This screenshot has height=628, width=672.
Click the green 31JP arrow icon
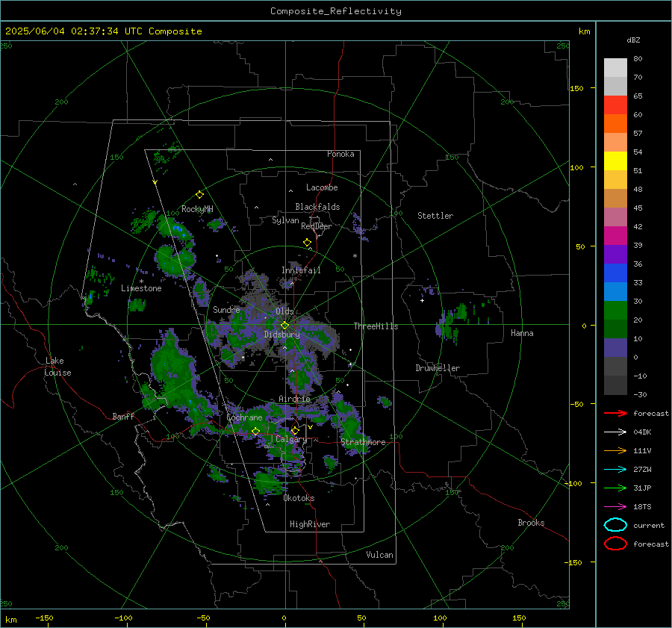click(615, 488)
